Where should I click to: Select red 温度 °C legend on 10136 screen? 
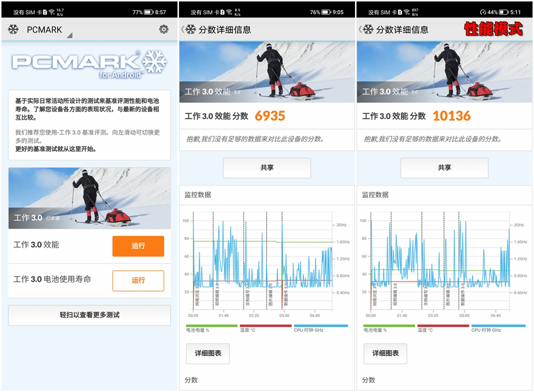tap(443, 328)
